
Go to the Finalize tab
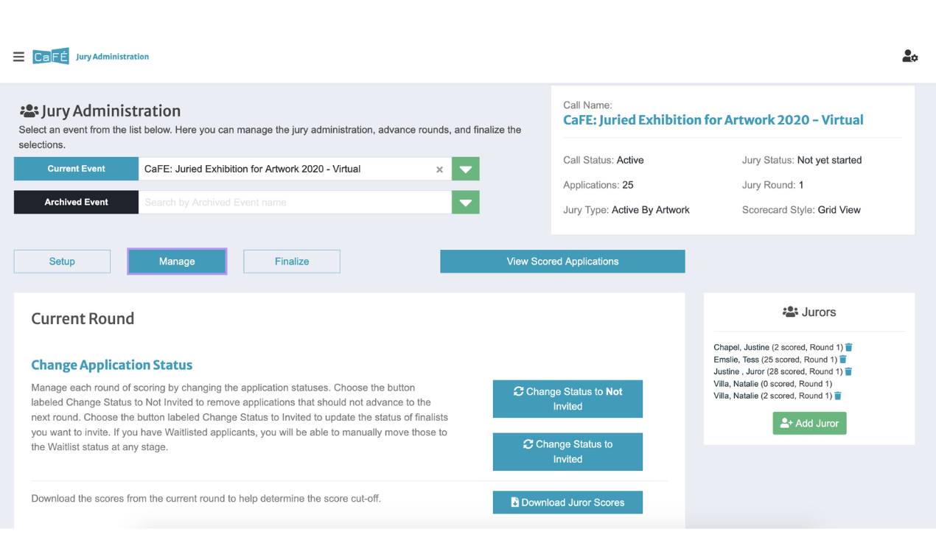pos(292,262)
